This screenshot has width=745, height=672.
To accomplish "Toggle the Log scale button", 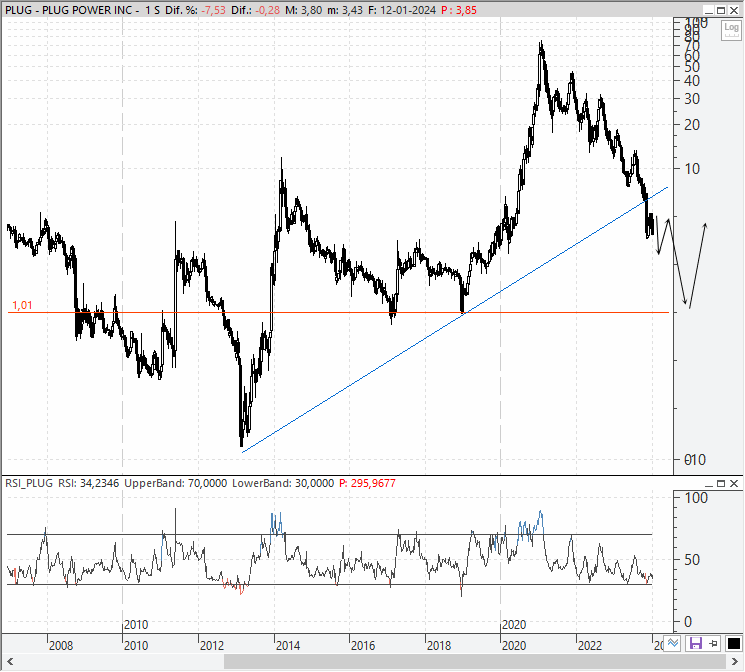I will point(731,30).
